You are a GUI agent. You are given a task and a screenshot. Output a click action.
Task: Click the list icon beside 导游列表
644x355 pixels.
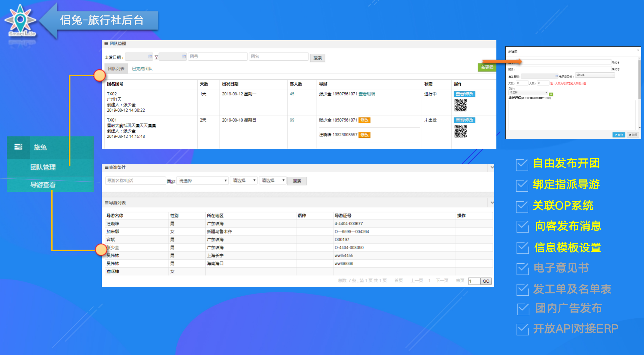106,203
